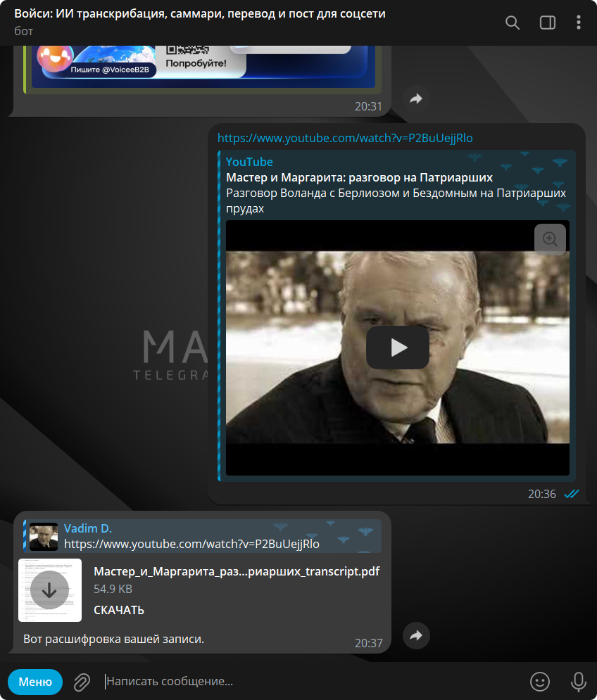
Task: Toggle the right sidebar panel icon
Action: pyautogui.click(x=548, y=23)
